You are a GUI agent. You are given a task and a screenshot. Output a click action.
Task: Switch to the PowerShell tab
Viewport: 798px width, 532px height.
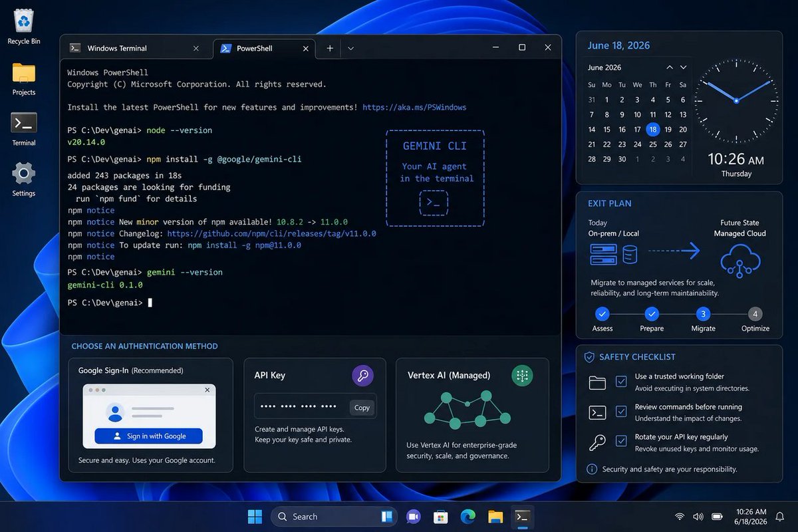(x=264, y=48)
